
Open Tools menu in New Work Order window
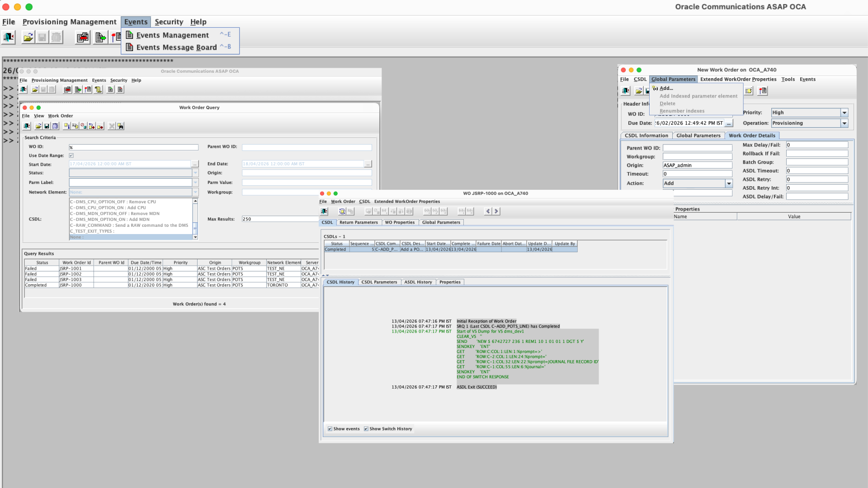click(788, 79)
